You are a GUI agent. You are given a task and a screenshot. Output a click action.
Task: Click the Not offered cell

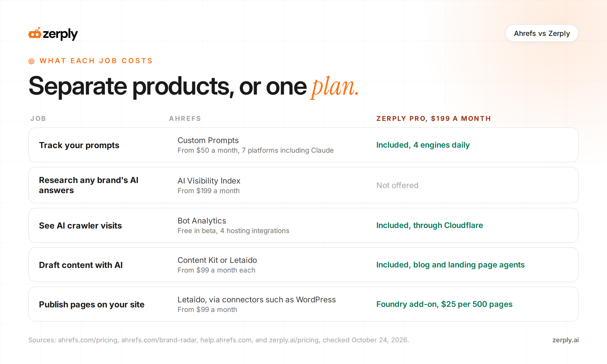tap(397, 185)
